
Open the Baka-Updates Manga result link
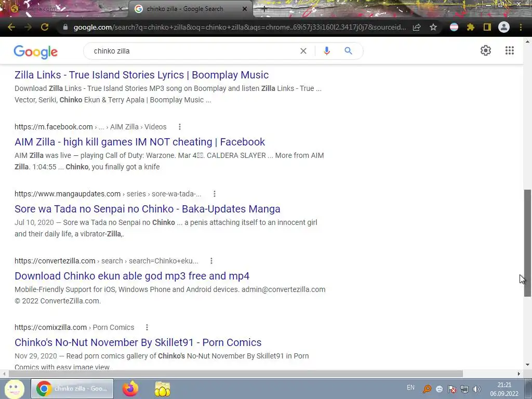tap(147, 209)
